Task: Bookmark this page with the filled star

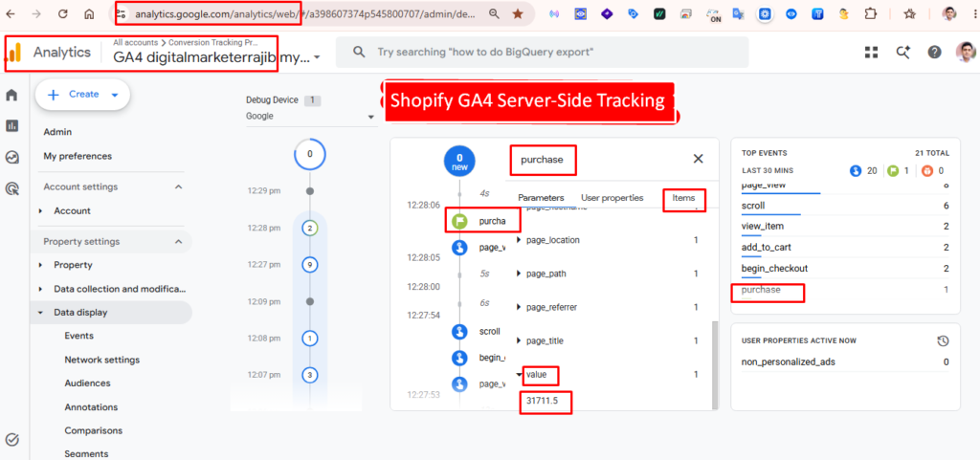Action: pyautogui.click(x=518, y=13)
